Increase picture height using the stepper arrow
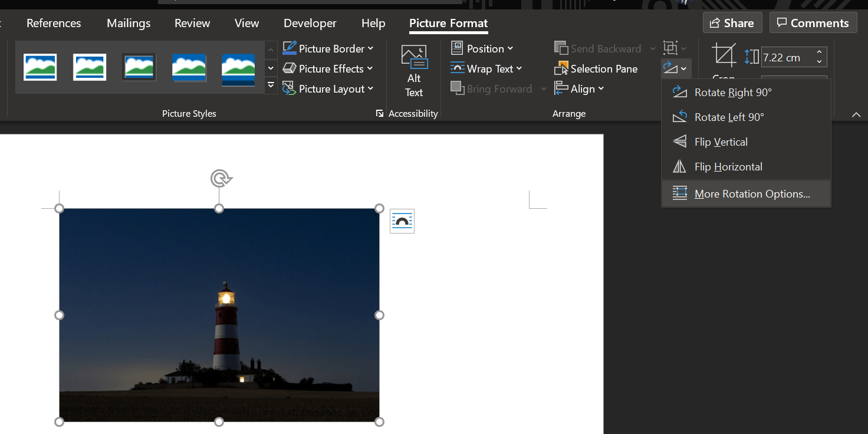 coord(819,53)
